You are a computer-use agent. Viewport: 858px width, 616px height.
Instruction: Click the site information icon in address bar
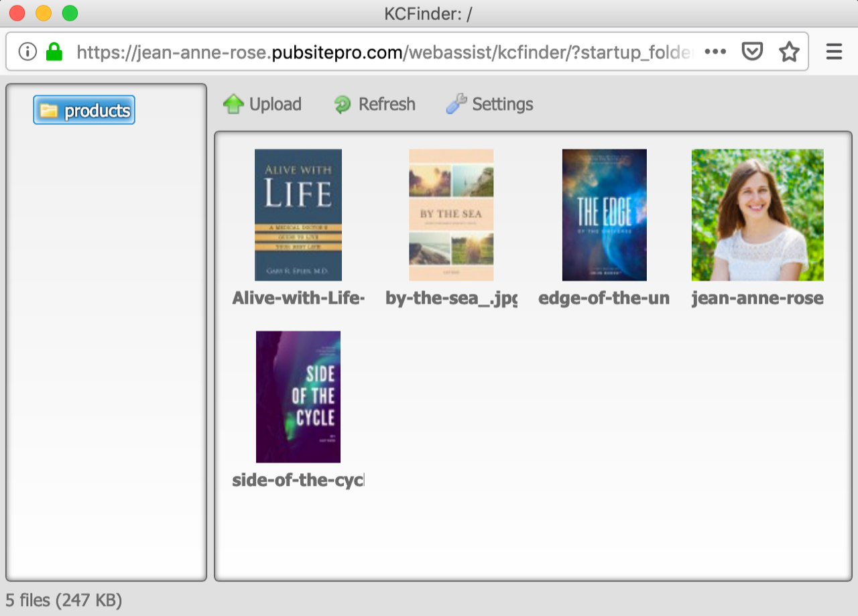[x=27, y=52]
